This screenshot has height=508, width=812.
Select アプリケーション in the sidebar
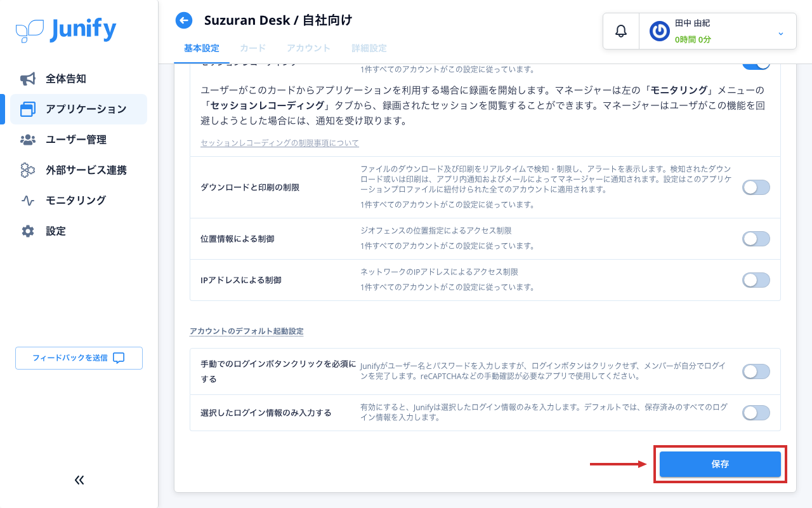click(79, 109)
